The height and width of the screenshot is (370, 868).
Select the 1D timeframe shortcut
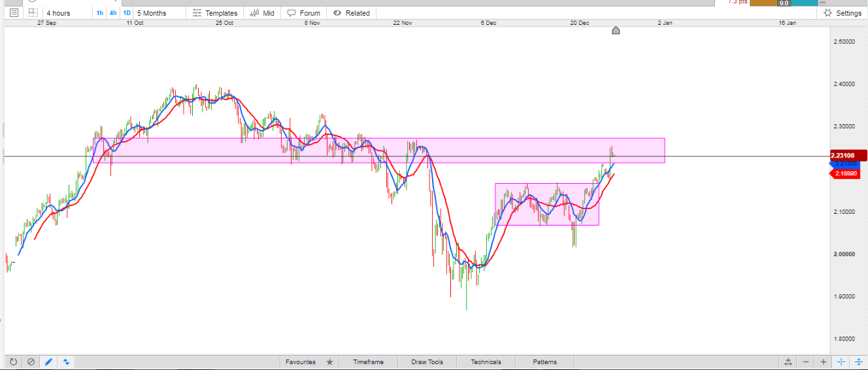coord(127,13)
